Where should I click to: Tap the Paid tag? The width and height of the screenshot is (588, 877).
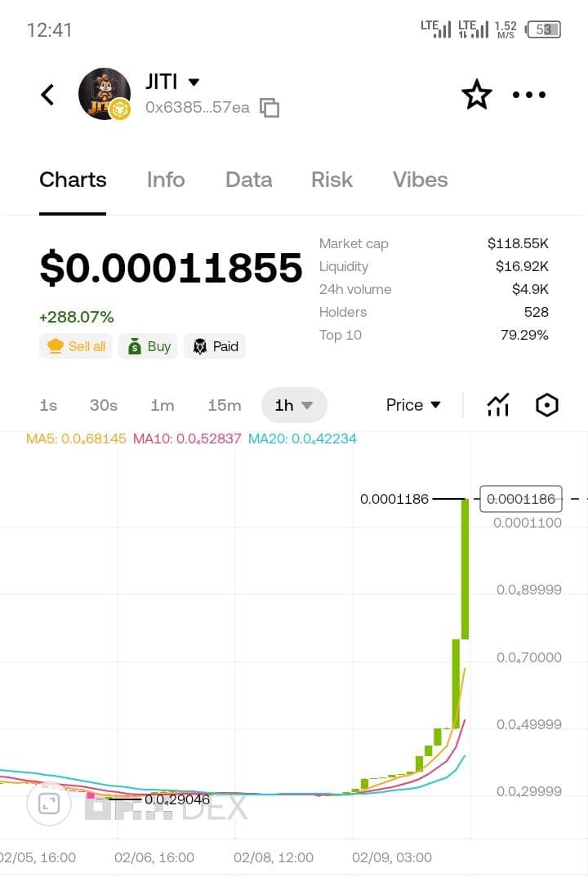215,346
